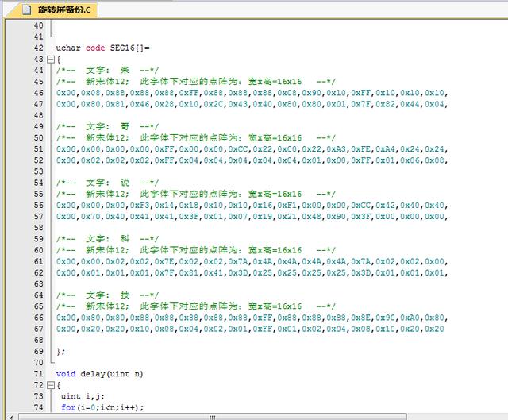Click the 'uchar' type on line 42
The width and height of the screenshot is (508, 420).
[68, 48]
